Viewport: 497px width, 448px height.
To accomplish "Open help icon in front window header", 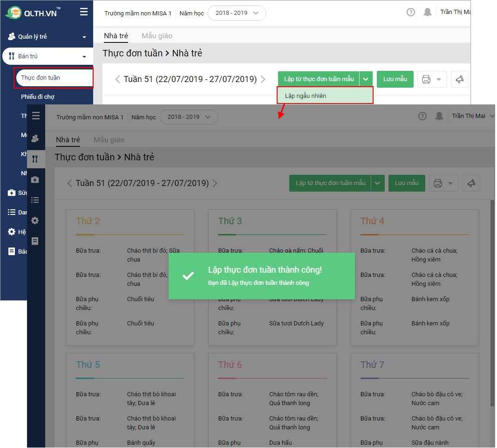I will (x=422, y=116).
